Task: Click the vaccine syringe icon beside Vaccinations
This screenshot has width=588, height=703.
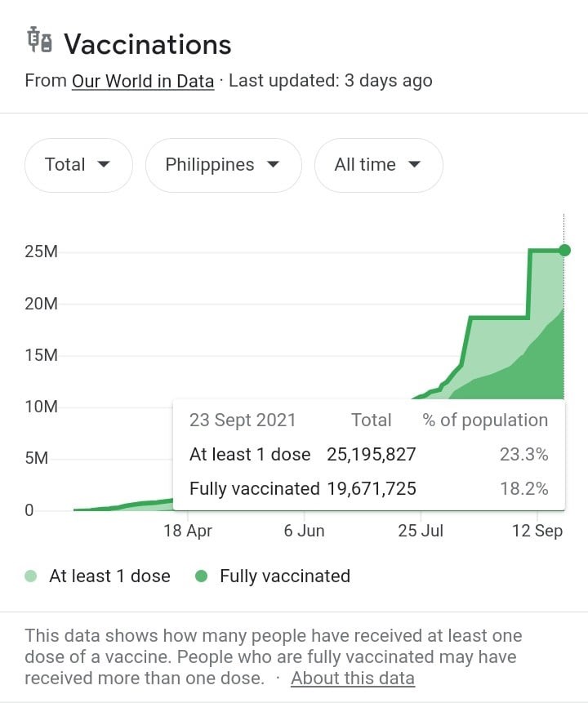Action: (40, 41)
